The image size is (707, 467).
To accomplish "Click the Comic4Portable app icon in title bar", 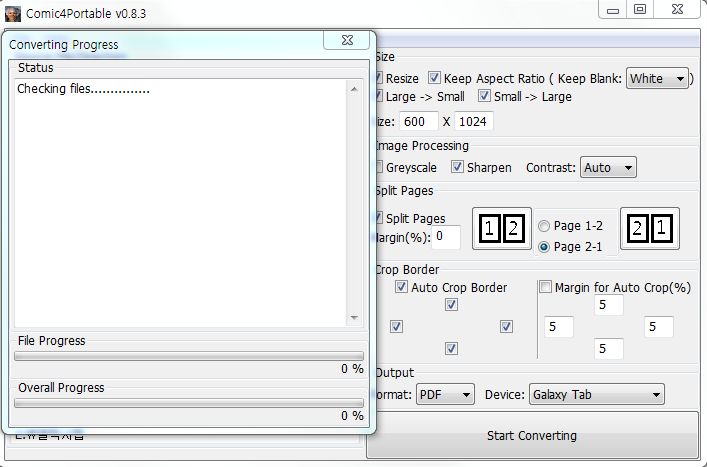I will [13, 14].
